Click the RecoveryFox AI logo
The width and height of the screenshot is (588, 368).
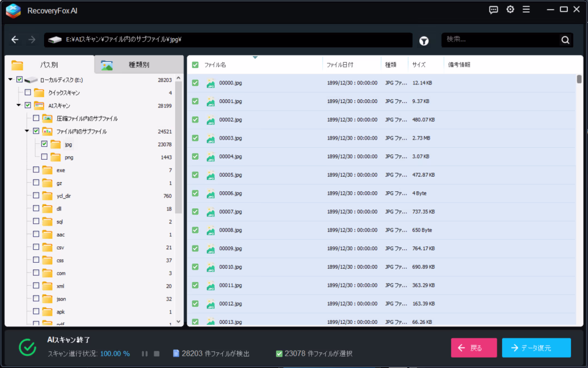(x=14, y=11)
